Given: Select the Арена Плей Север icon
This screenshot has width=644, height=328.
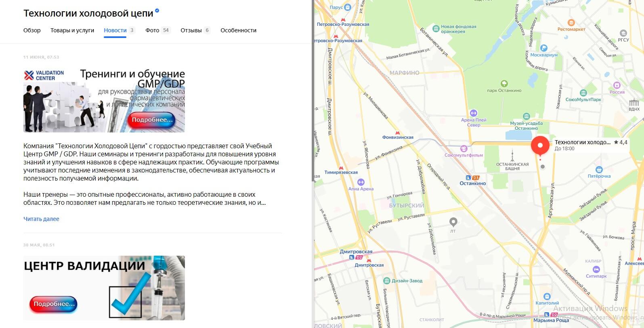Looking at the screenshot, I should click(474, 113).
